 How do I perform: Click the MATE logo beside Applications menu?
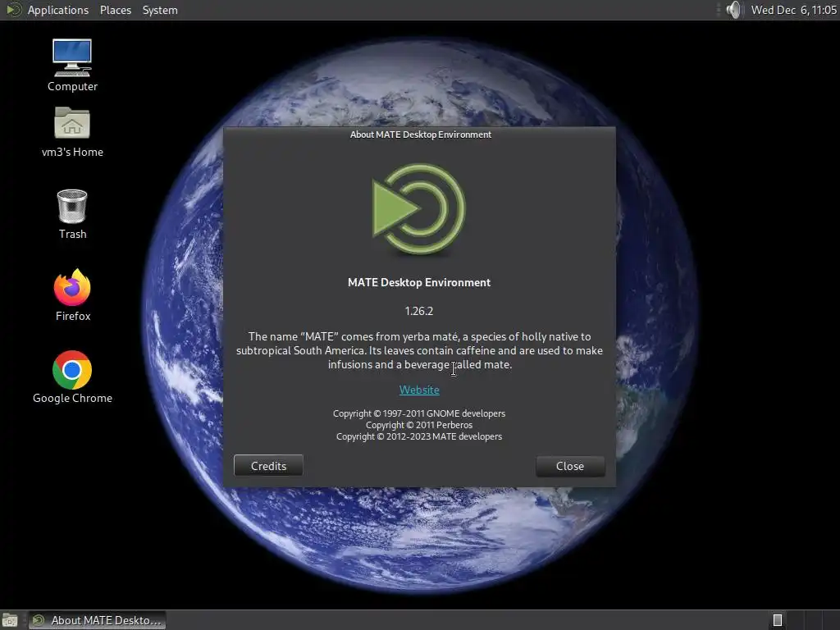(x=13, y=10)
